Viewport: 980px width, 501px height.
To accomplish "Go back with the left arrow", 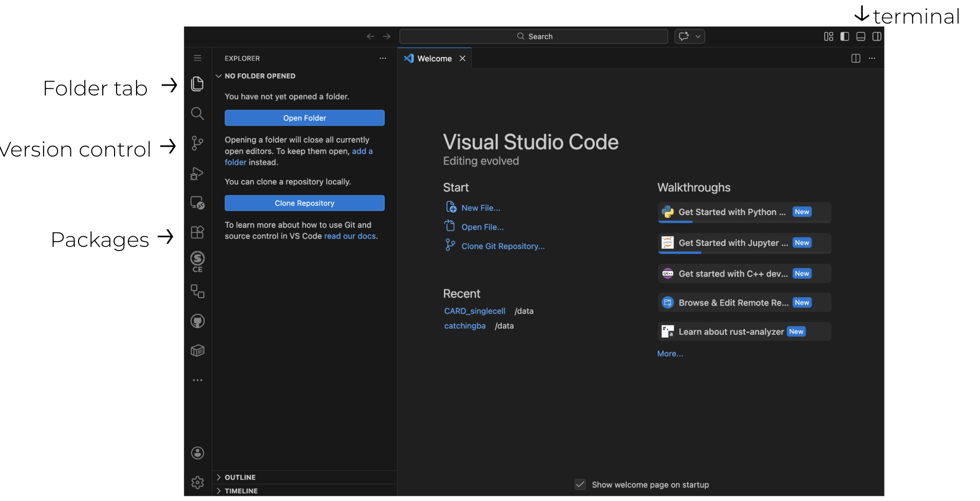I will (370, 36).
